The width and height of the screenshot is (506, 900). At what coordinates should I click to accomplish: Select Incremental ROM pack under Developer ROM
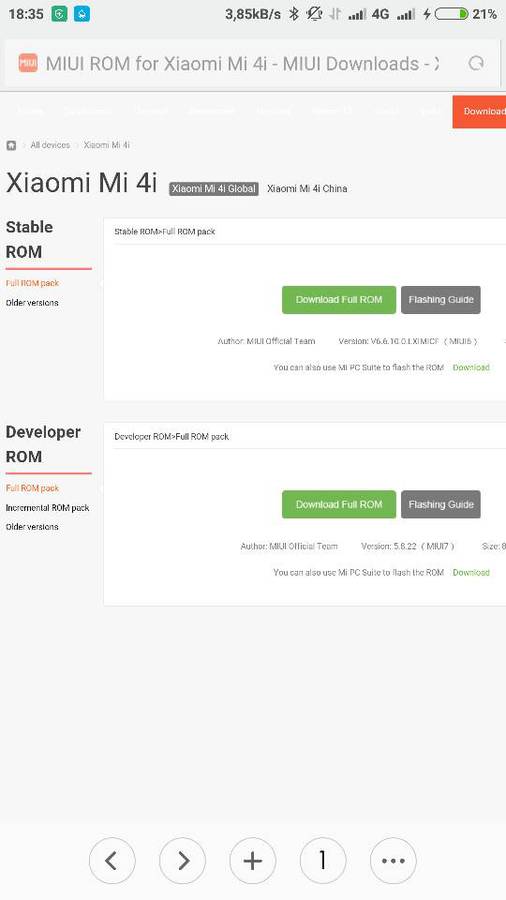click(48, 508)
